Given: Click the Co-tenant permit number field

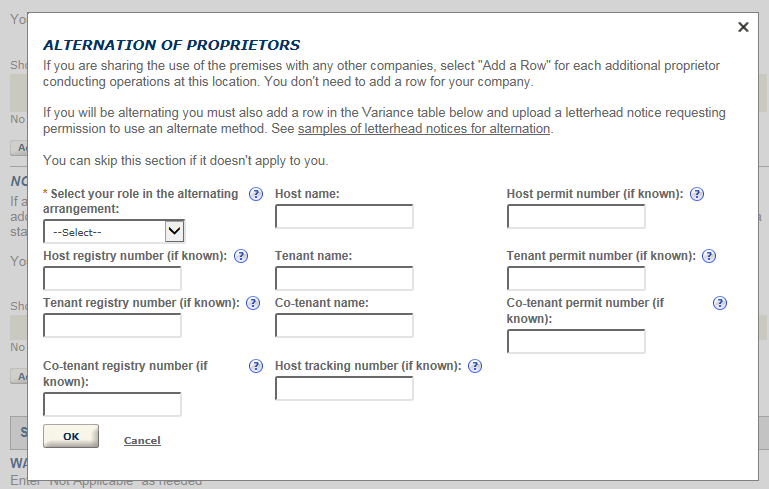Looking at the screenshot, I should (576, 342).
